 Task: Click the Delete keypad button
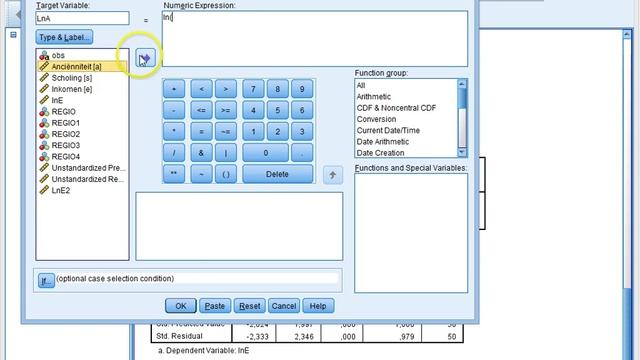click(278, 174)
